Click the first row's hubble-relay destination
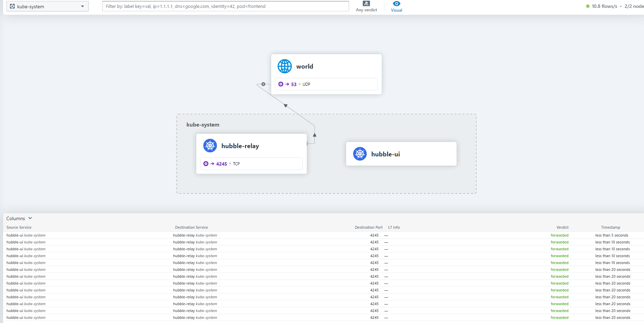Image resolution: width=644 pixels, height=323 pixels. [x=195, y=235]
